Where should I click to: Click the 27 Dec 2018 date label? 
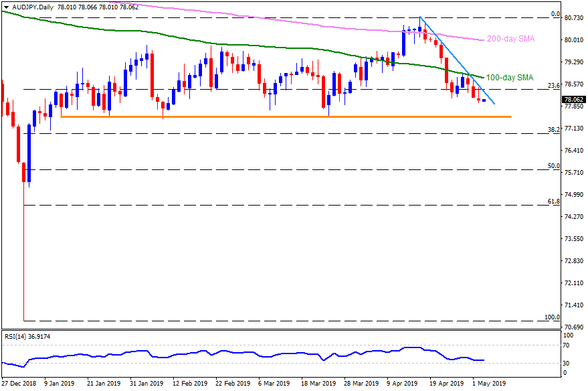tap(20, 384)
